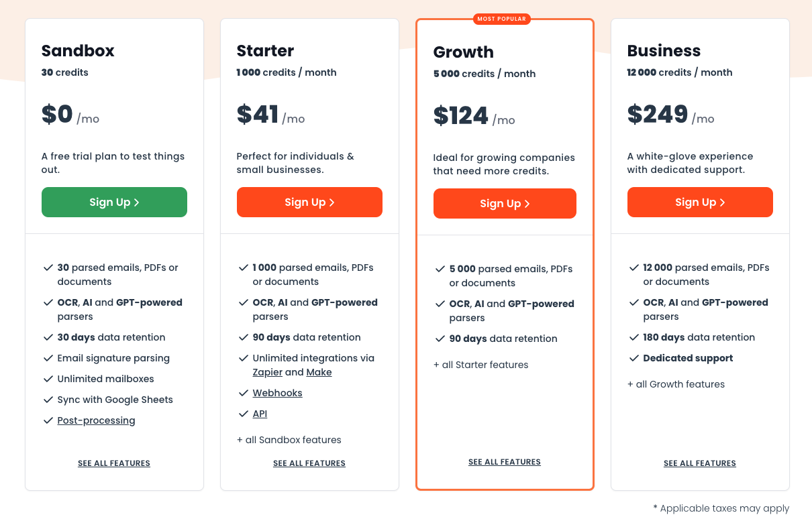This screenshot has width=812, height=529.
Task: Show all features for Growth plan
Action: pyautogui.click(x=505, y=462)
